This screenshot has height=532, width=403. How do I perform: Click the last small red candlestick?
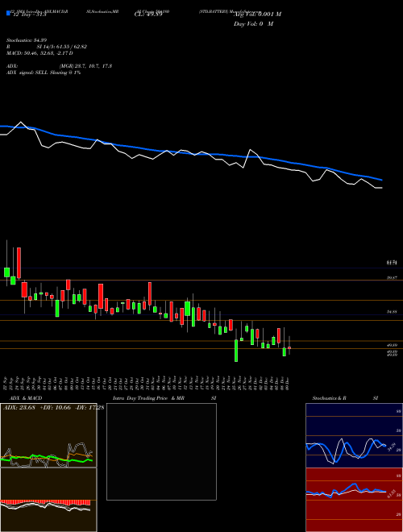click(289, 347)
